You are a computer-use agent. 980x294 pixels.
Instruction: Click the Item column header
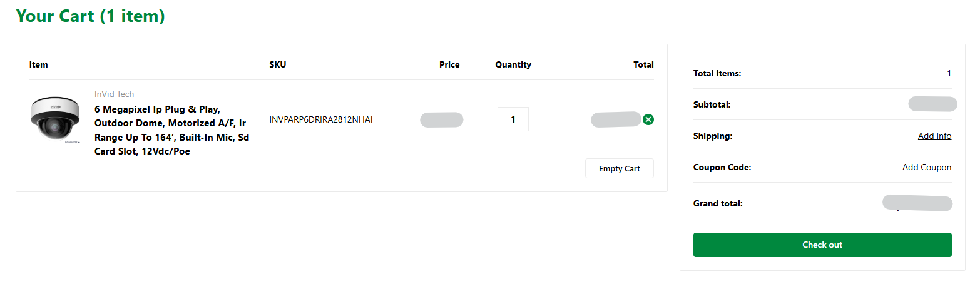coord(39,64)
